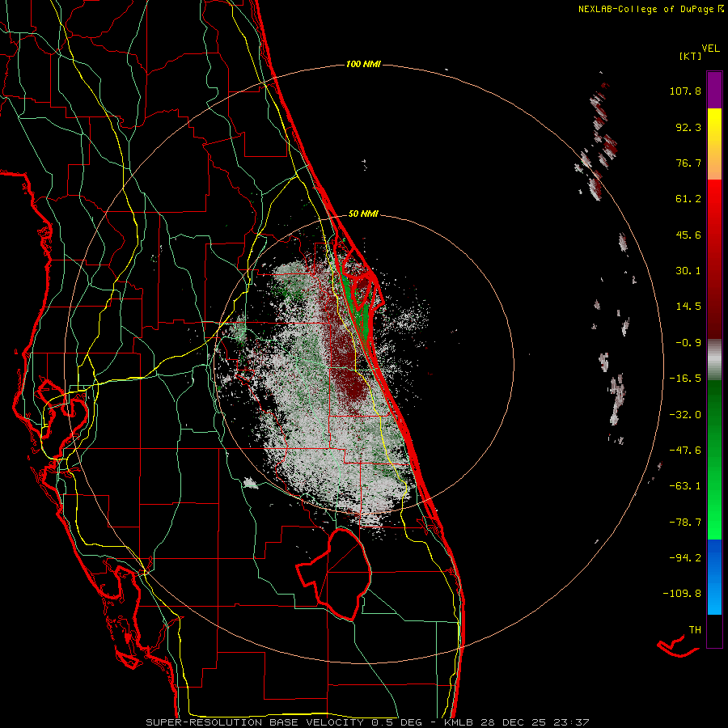Click the 107.8 velocity scale value
This screenshot has width=728, height=728.
(685, 91)
